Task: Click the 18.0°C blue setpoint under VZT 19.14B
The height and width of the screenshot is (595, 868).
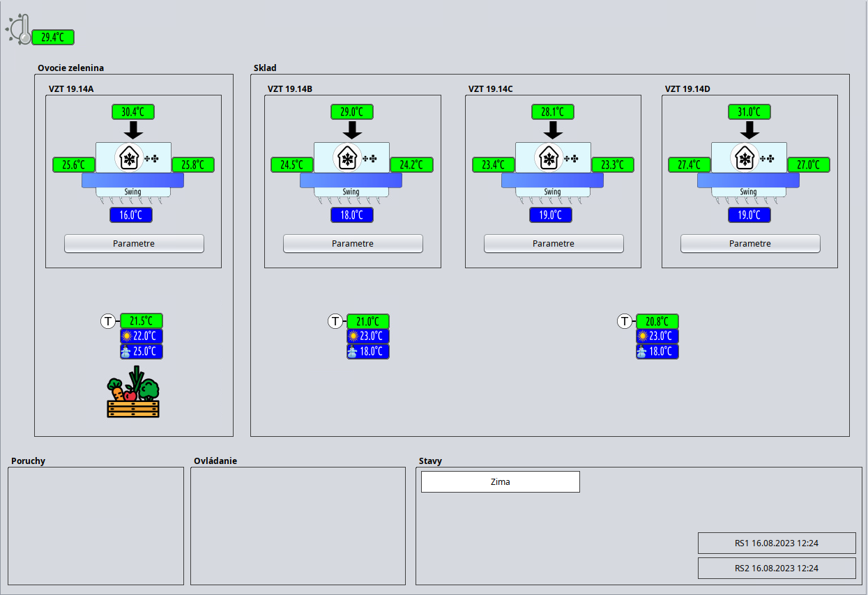Action: pos(352,215)
